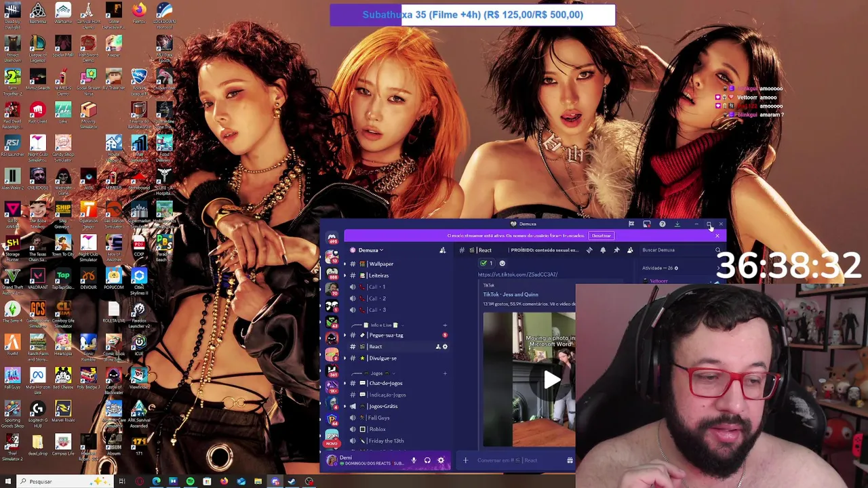Toggle deafen headphones in Discord user panel

pos(427,460)
